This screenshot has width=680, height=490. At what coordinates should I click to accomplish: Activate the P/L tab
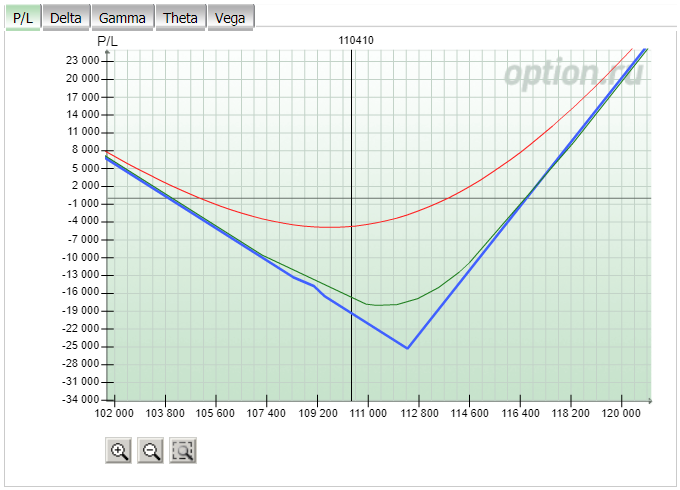(23, 18)
